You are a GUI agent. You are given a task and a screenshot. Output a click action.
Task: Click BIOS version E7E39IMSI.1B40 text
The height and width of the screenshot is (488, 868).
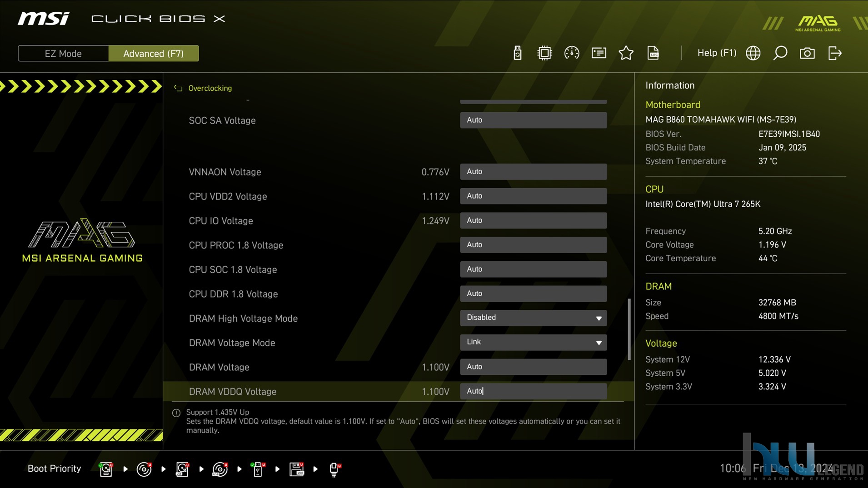point(789,134)
